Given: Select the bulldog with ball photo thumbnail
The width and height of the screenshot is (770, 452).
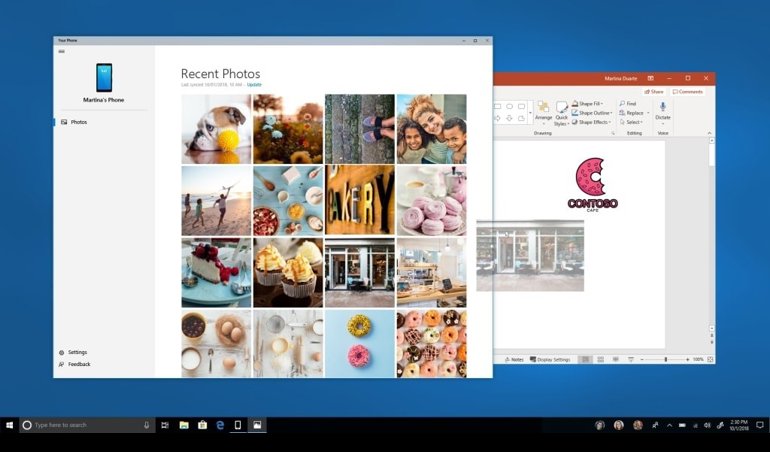Looking at the screenshot, I should point(216,129).
